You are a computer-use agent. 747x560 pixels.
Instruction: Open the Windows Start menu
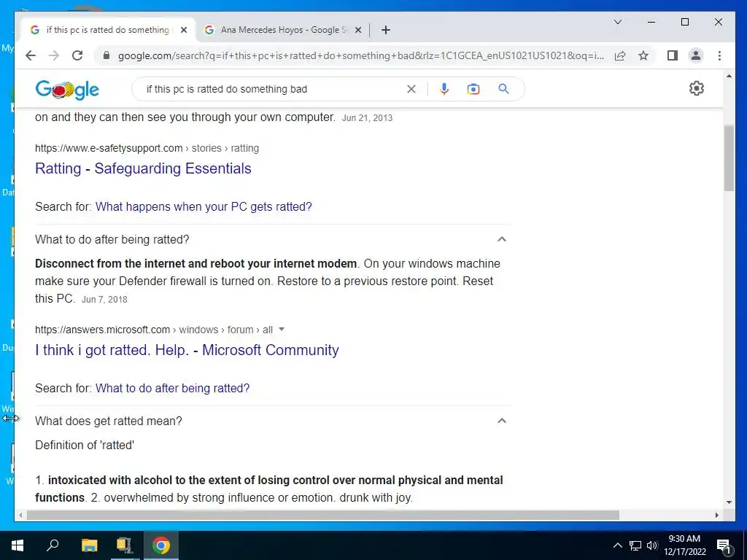point(18,545)
